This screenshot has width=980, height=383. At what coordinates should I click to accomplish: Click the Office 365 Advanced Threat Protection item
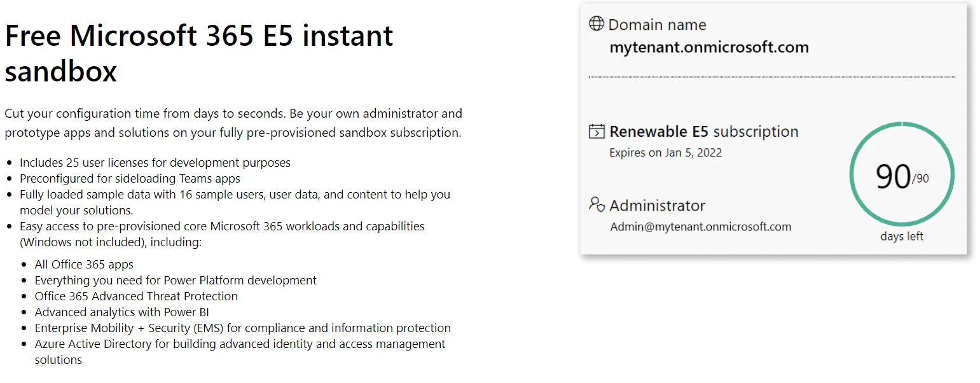pos(136,296)
